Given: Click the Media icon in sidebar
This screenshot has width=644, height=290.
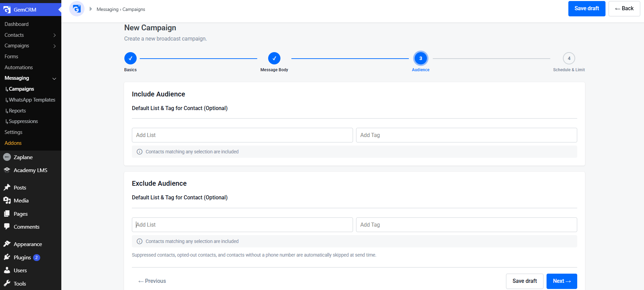Looking at the screenshot, I should (7, 200).
